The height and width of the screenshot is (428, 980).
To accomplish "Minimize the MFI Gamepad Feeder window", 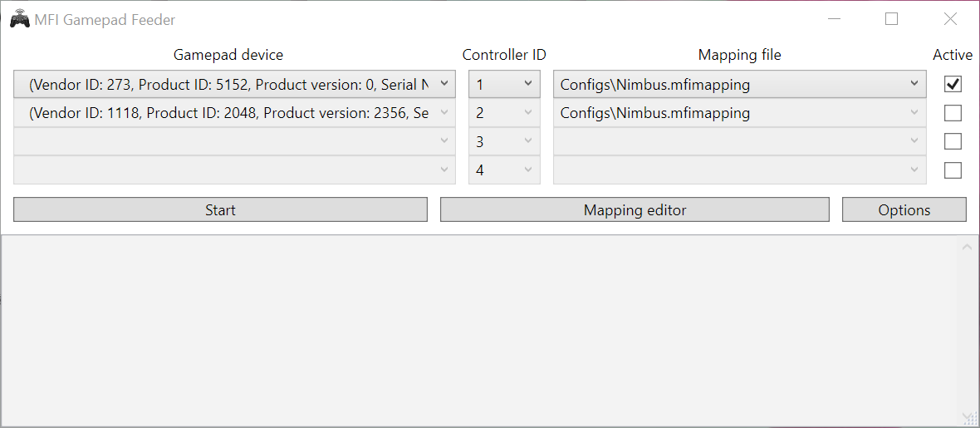I will pos(835,19).
